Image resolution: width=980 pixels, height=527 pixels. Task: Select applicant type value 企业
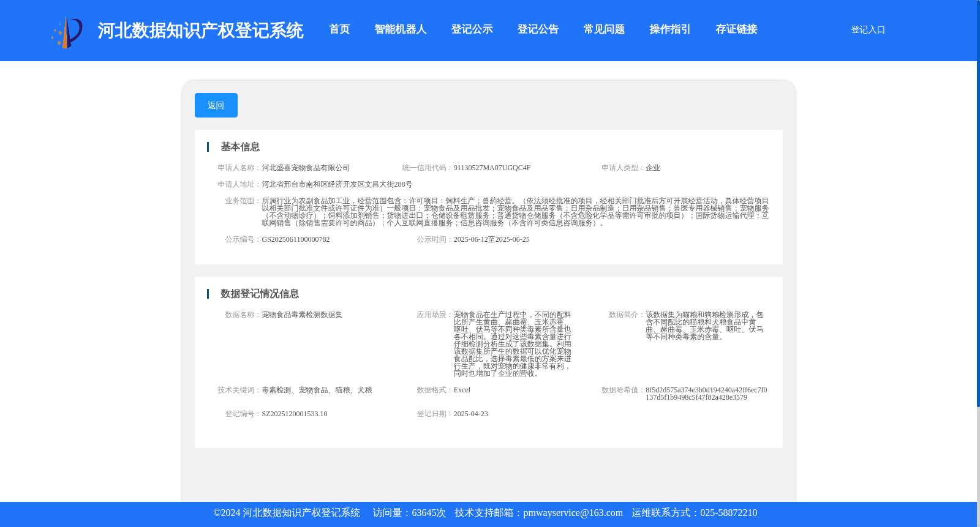(653, 168)
